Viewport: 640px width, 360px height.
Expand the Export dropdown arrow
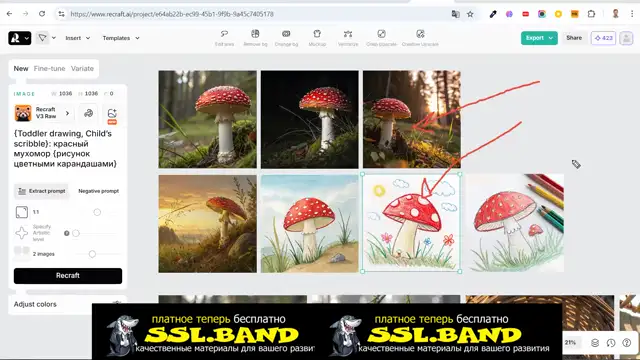point(551,38)
